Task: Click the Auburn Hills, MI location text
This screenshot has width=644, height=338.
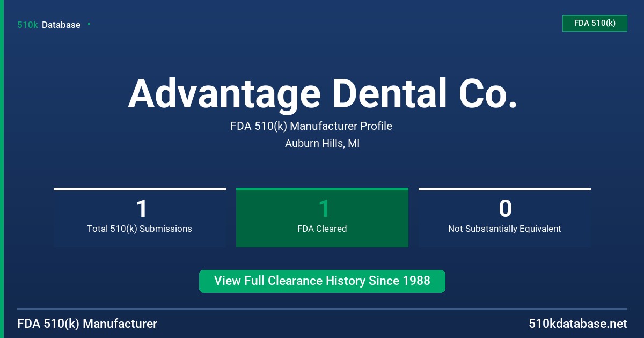Action: 322,143
